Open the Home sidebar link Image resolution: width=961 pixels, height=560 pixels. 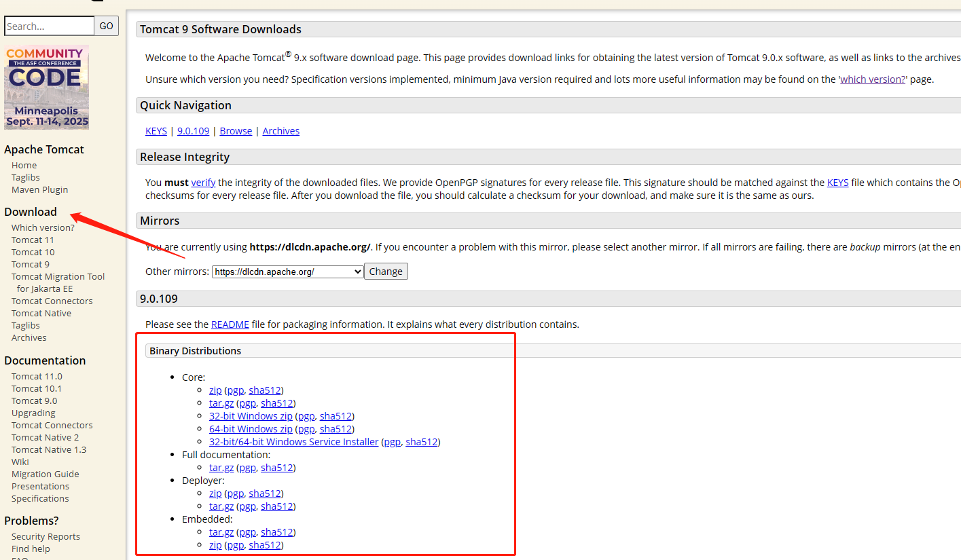click(24, 165)
